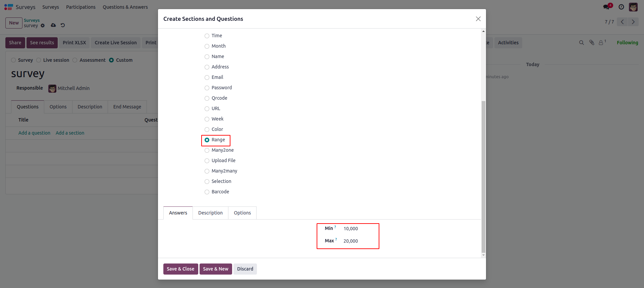
Task: Switch to the Description tab in dialog
Action: coord(210,213)
